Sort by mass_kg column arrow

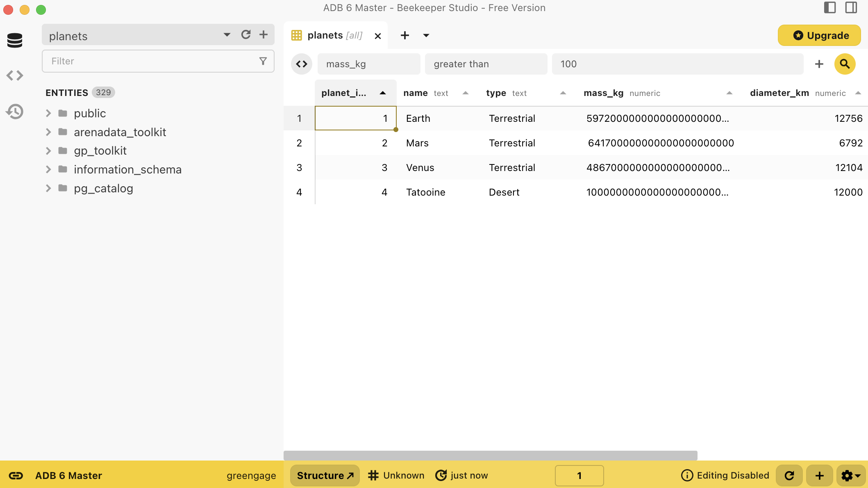point(729,93)
